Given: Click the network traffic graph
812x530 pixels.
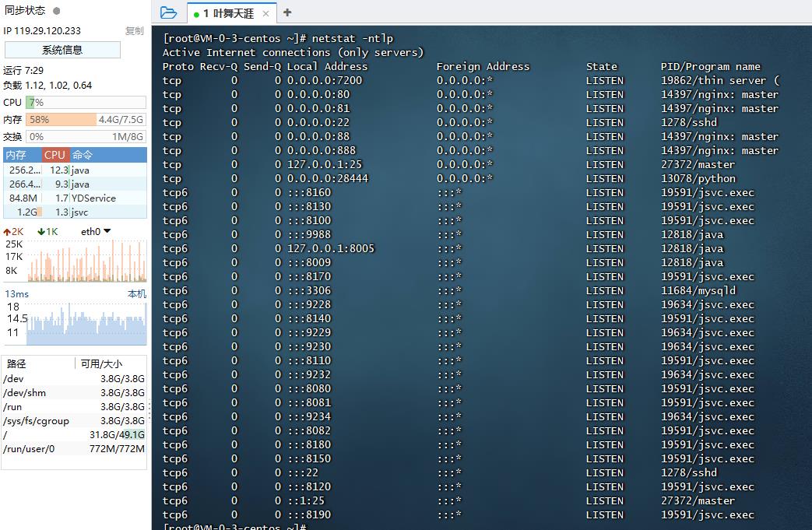Looking at the screenshot, I should tap(86, 261).
